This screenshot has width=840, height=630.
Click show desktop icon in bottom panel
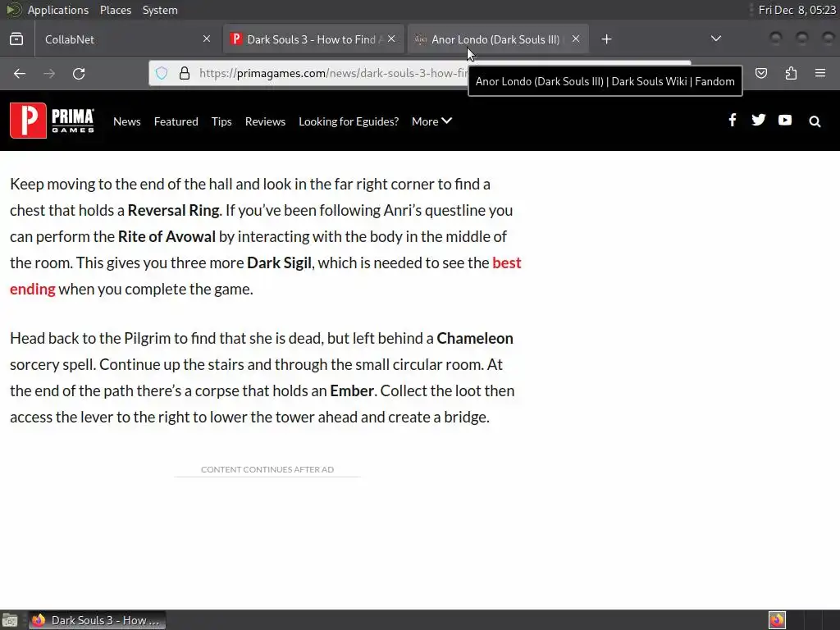pyautogui.click(x=10, y=620)
